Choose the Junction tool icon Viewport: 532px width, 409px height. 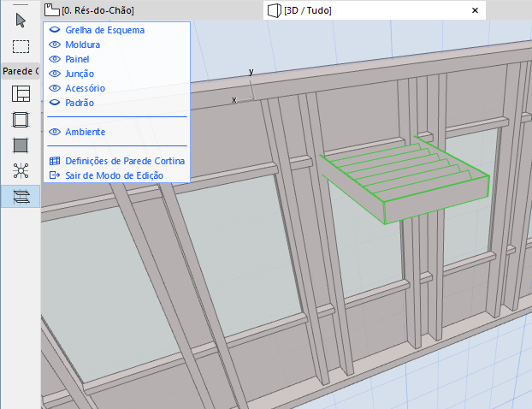click(x=21, y=171)
